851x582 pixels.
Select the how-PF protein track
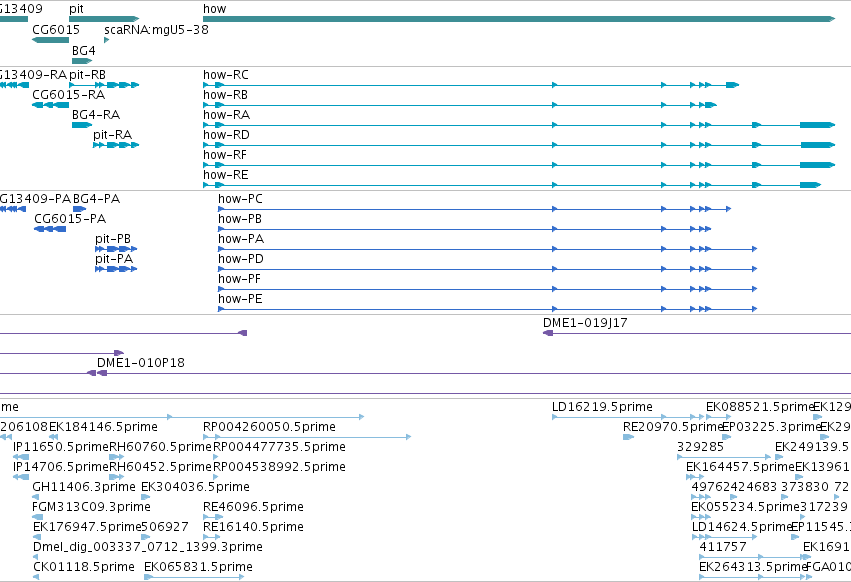[487, 289]
